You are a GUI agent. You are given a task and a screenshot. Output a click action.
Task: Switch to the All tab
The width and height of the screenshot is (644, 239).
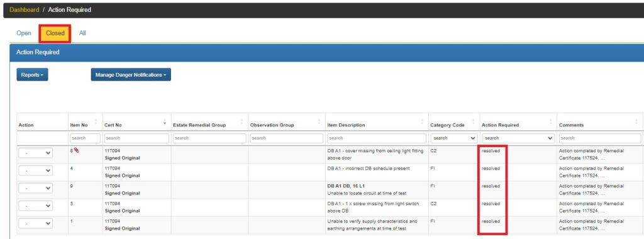click(x=82, y=33)
